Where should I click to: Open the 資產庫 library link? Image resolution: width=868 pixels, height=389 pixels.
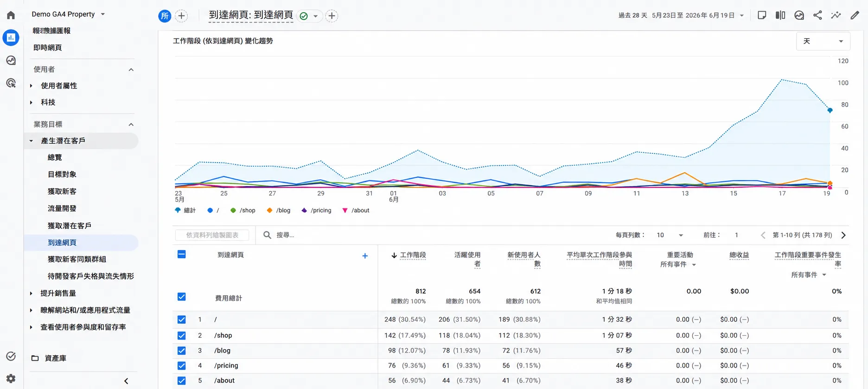click(55, 358)
